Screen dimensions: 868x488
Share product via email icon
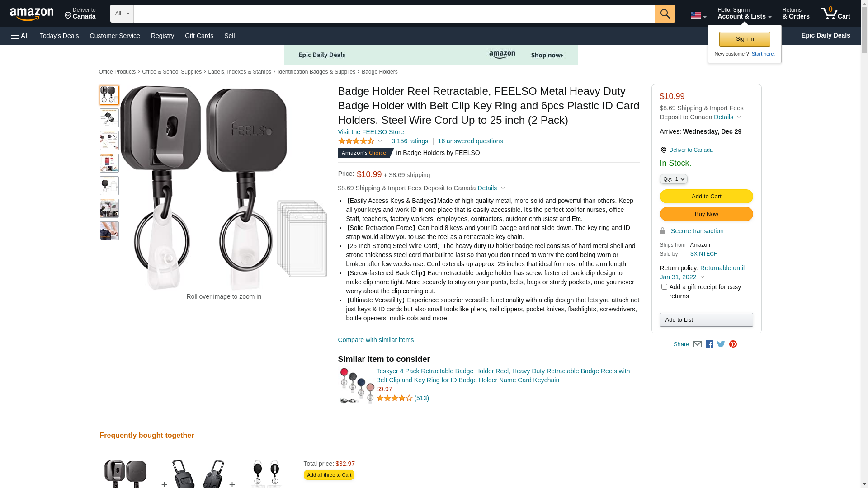pos(697,344)
